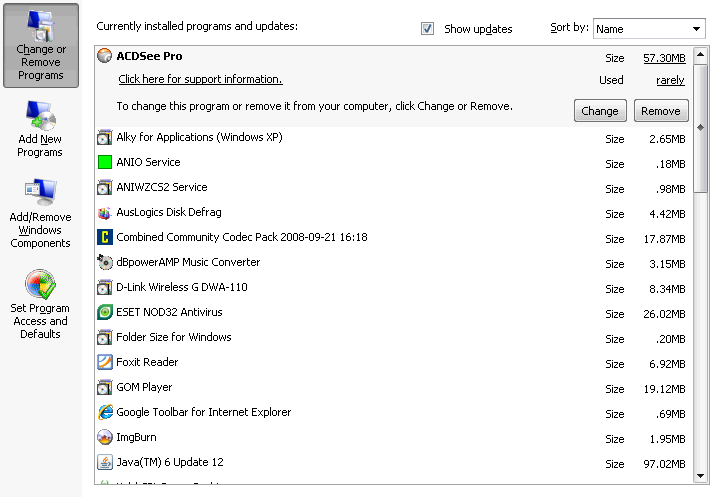This screenshot has height=497, width=722.
Task: Click the scrollbar up arrow
Action: [700, 55]
